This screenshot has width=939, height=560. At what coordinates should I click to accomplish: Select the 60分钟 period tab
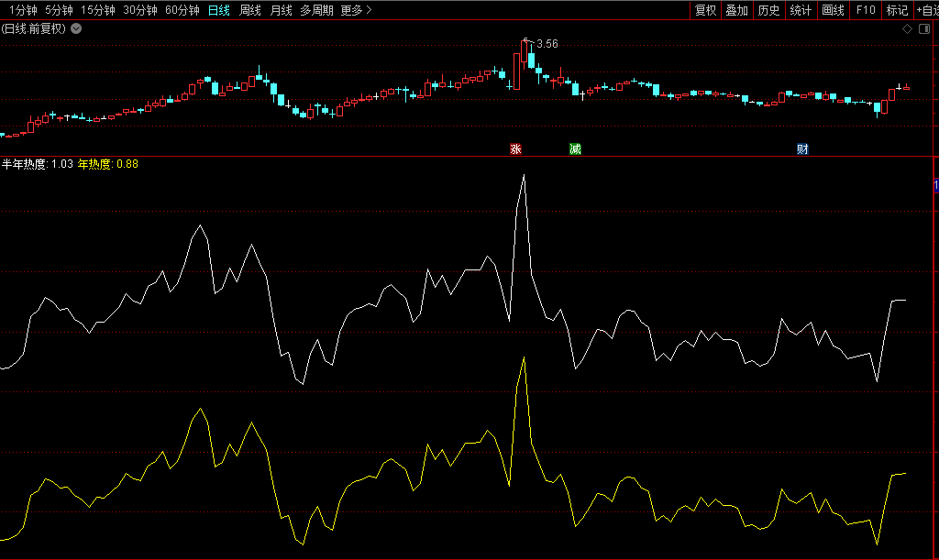click(182, 10)
